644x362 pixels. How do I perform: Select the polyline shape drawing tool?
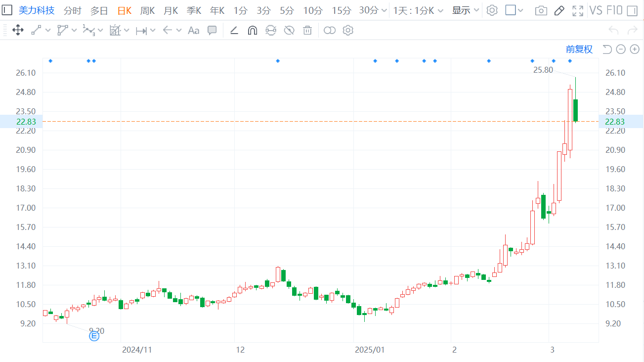click(x=62, y=31)
